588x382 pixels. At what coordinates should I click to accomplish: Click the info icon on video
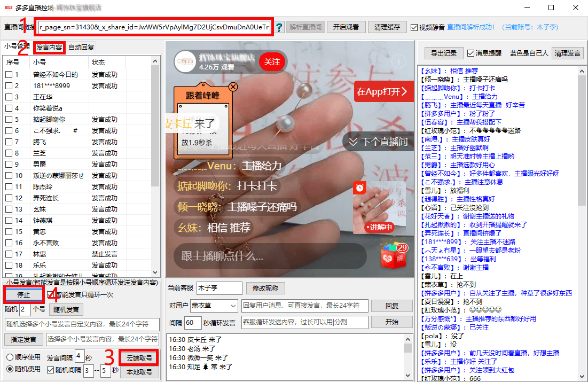click(x=398, y=61)
